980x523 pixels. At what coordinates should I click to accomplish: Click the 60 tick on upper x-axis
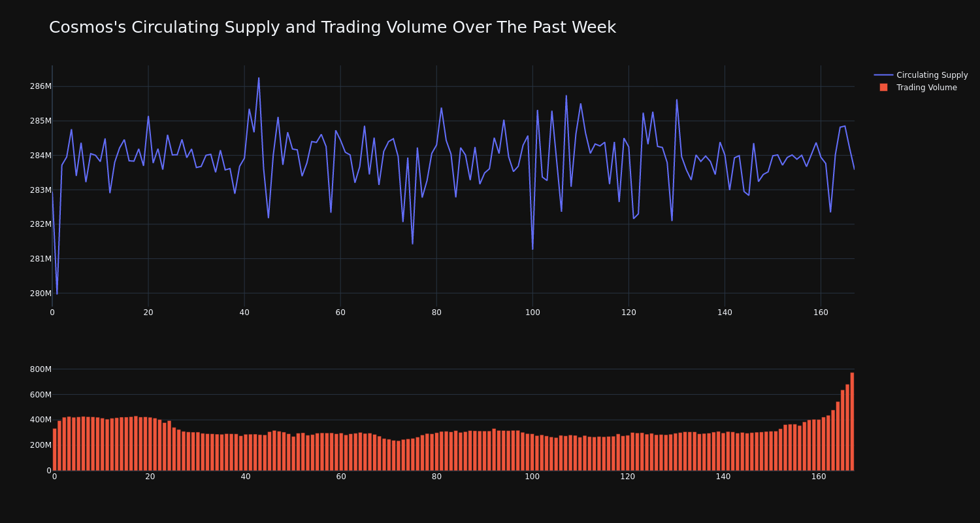(x=340, y=312)
